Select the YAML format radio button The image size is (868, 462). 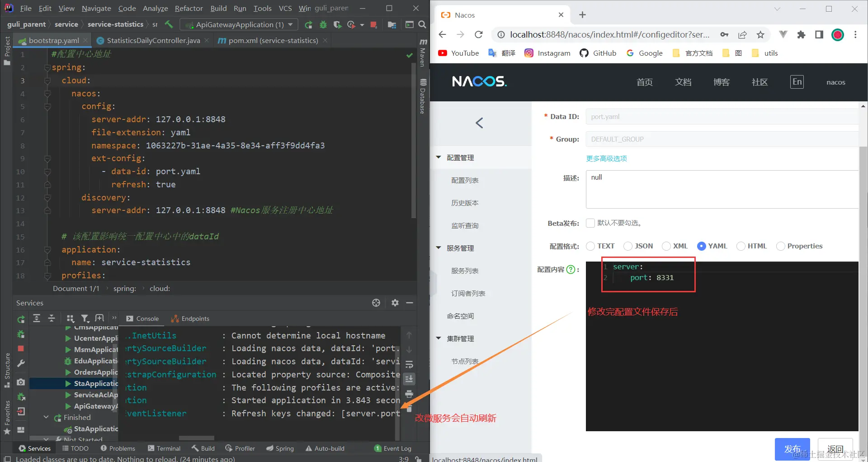pos(702,246)
